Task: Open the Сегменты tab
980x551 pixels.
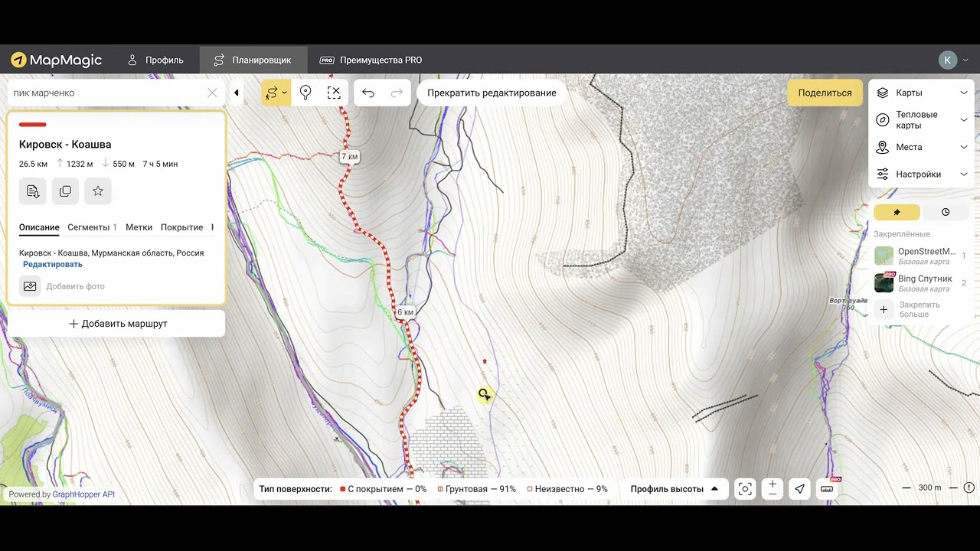Action: [92, 227]
